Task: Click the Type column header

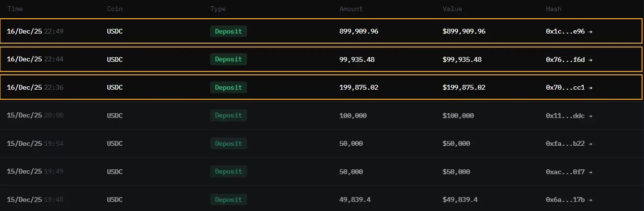Action: pyautogui.click(x=218, y=9)
